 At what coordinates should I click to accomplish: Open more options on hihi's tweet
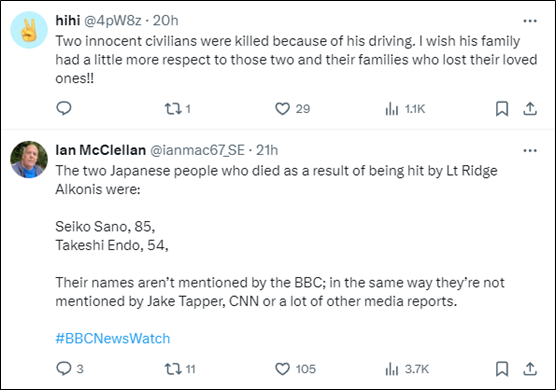pyautogui.click(x=530, y=21)
